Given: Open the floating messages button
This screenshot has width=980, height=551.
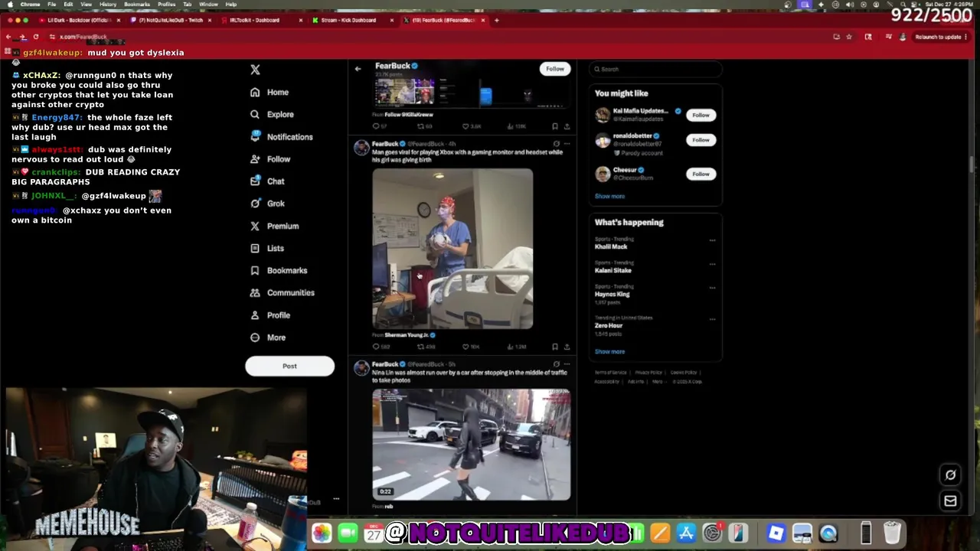Looking at the screenshot, I should tap(950, 500).
